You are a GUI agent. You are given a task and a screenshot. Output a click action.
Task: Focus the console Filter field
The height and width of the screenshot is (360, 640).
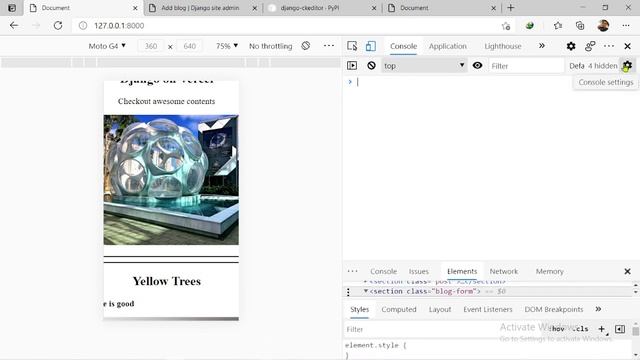(526, 66)
